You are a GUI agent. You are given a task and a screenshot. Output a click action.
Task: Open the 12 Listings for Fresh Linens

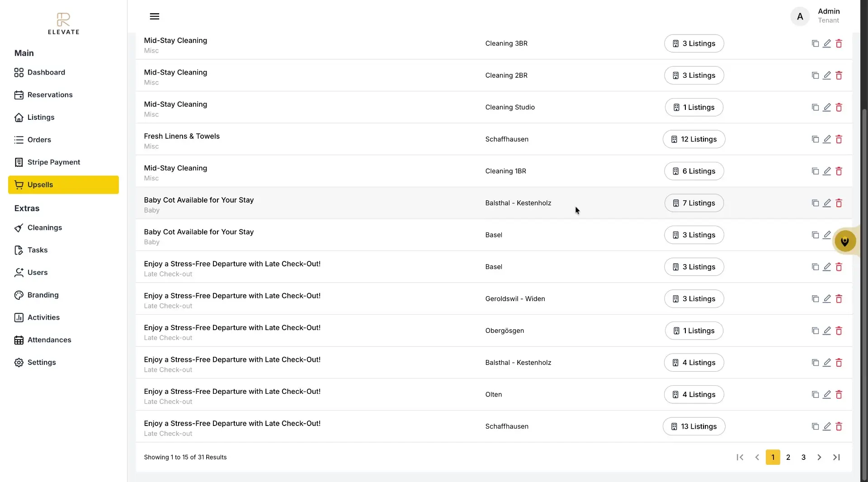coord(693,139)
